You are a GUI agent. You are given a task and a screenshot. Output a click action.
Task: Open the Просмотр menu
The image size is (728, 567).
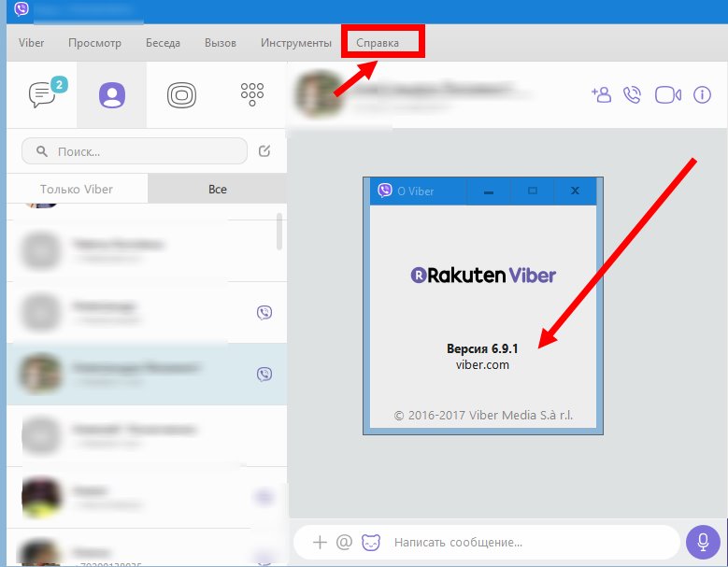pos(94,43)
